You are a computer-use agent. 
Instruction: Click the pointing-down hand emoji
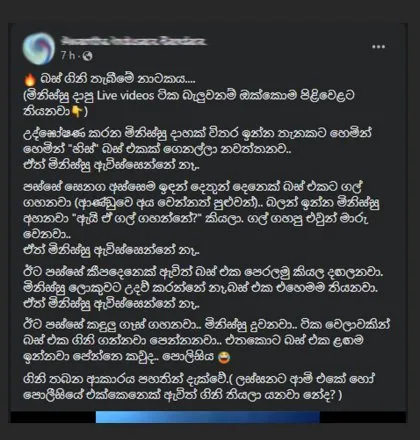click(x=77, y=112)
